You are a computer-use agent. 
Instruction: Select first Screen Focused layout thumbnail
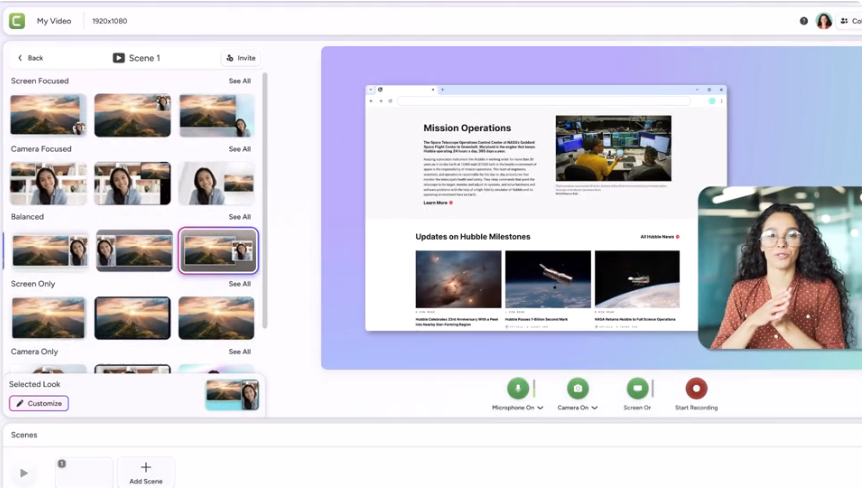(48, 115)
